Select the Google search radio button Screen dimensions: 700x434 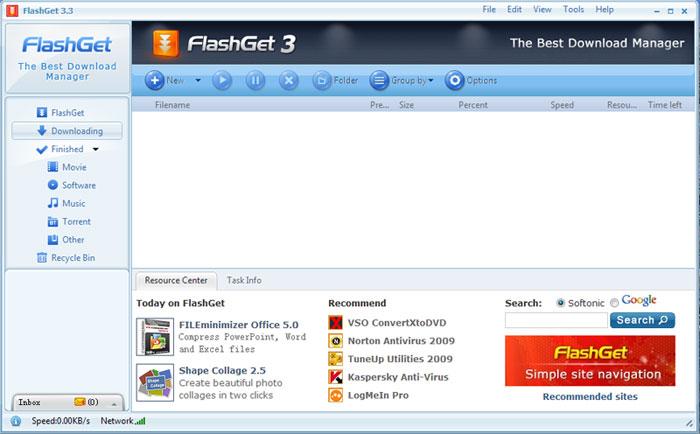(x=614, y=302)
